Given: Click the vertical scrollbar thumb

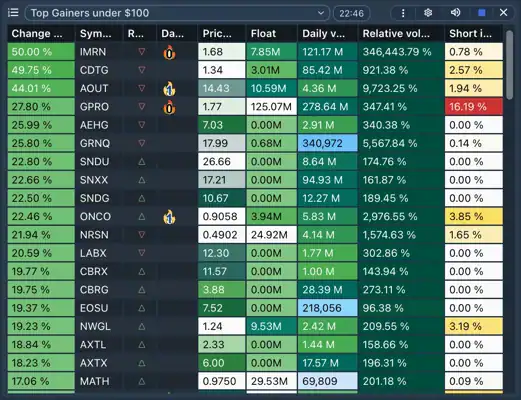Looking at the screenshot, I should pyautogui.click(x=509, y=65).
